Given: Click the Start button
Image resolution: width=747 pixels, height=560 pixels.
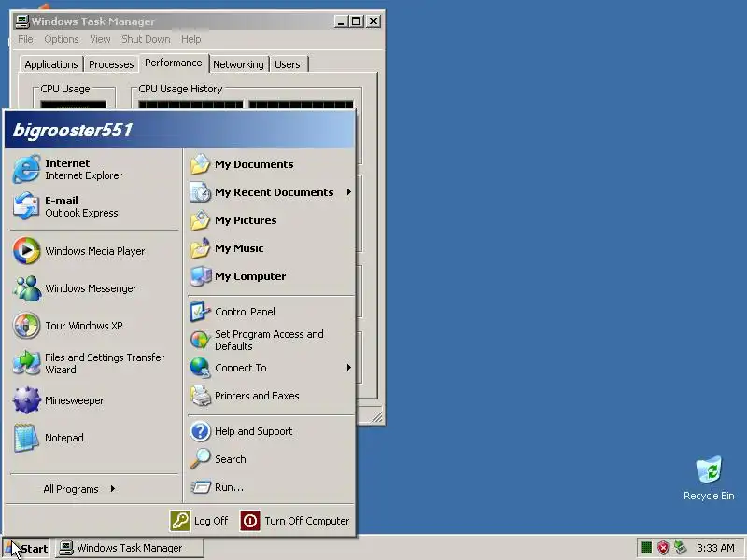Looking at the screenshot, I should pyautogui.click(x=26, y=548).
